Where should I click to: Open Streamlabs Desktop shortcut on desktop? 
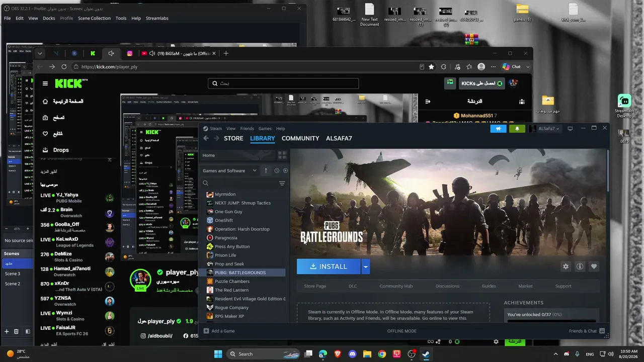pyautogui.click(x=624, y=106)
